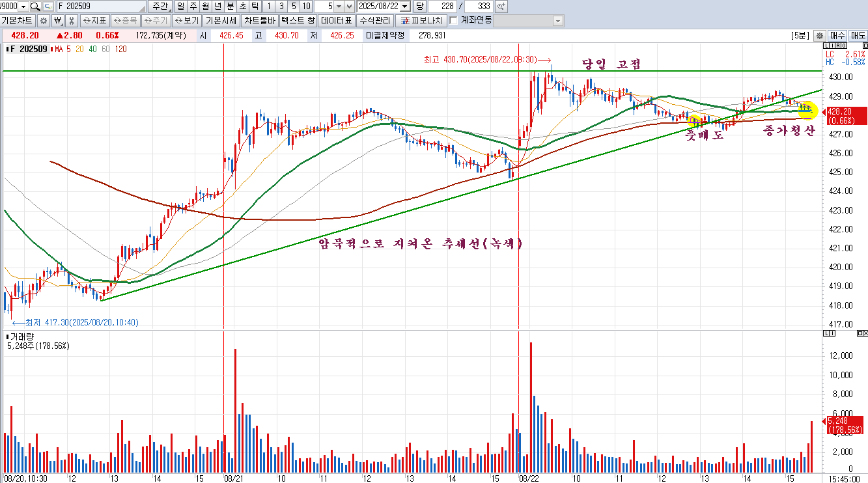The height and width of the screenshot is (483, 868).
Task: Switch to the 초 (second) period
Action: pyautogui.click(x=242, y=7)
